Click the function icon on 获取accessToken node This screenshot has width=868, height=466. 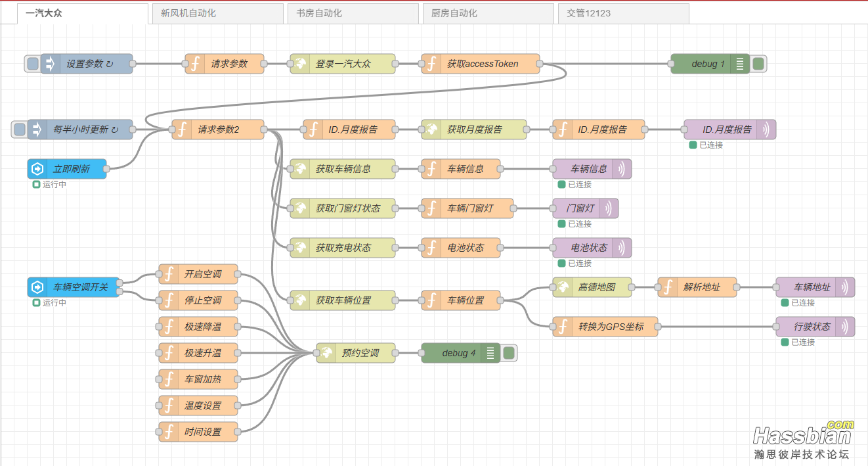[431, 64]
